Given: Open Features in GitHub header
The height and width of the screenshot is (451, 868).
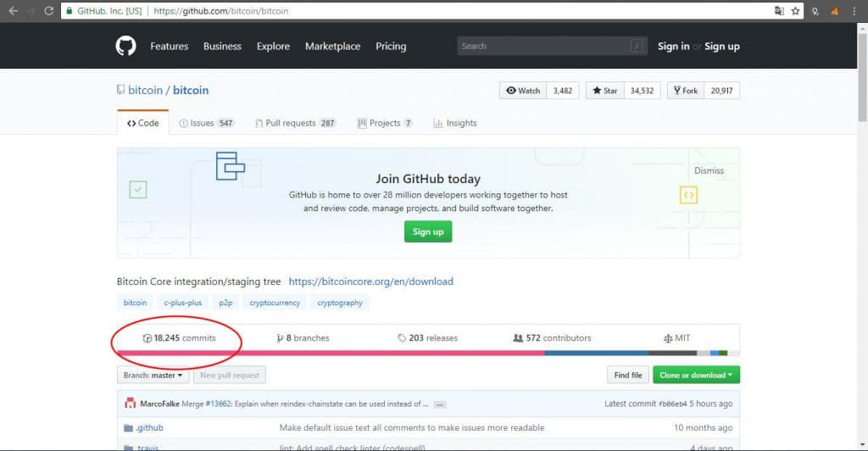Looking at the screenshot, I should click(170, 47).
